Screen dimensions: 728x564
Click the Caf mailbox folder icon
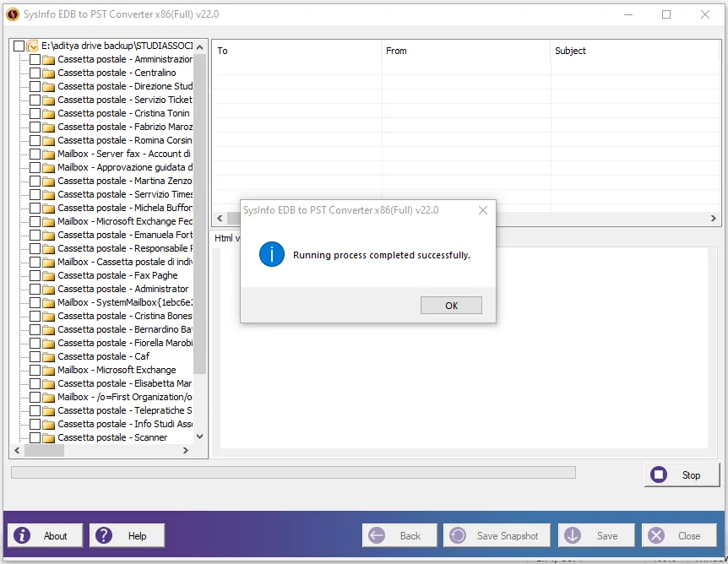tap(49, 356)
